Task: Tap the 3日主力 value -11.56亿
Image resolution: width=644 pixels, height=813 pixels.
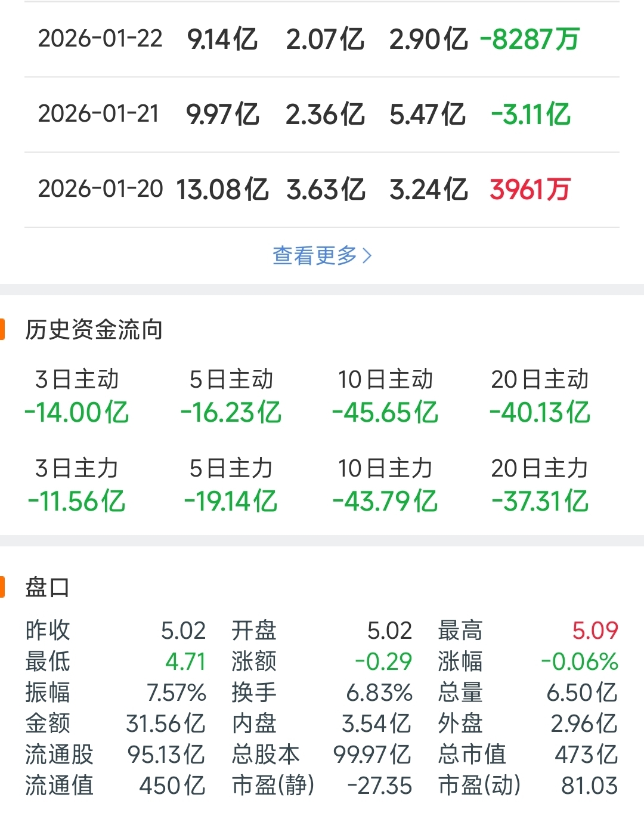Action: 77,501
